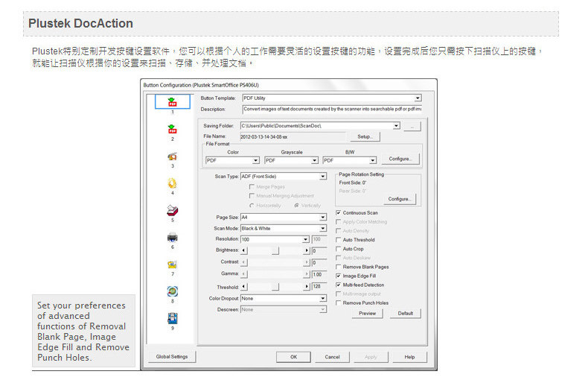Viewport: 588px width, 383px height.
Task: Click the Preview button
Action: point(367,313)
